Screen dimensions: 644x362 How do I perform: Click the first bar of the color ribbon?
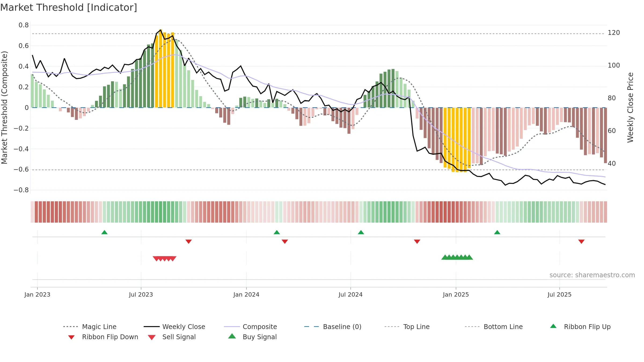tap(32, 212)
